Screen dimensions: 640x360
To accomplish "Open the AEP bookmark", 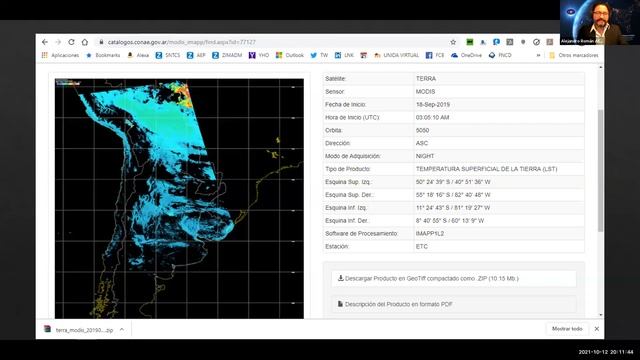I will coord(196,55).
